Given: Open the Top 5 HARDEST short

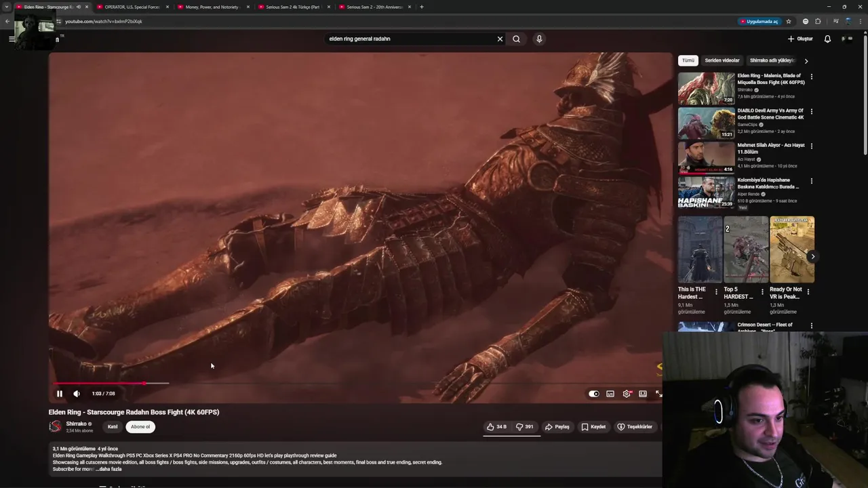Looking at the screenshot, I should click(x=746, y=249).
